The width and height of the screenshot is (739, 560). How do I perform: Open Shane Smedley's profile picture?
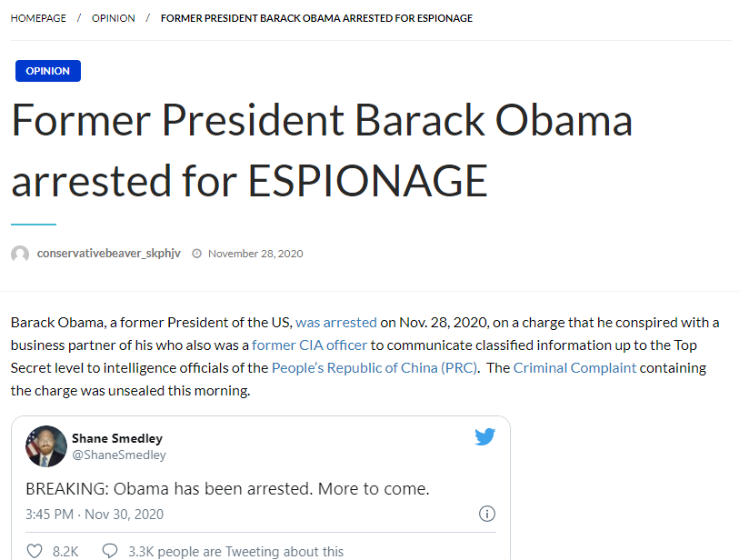(x=46, y=446)
